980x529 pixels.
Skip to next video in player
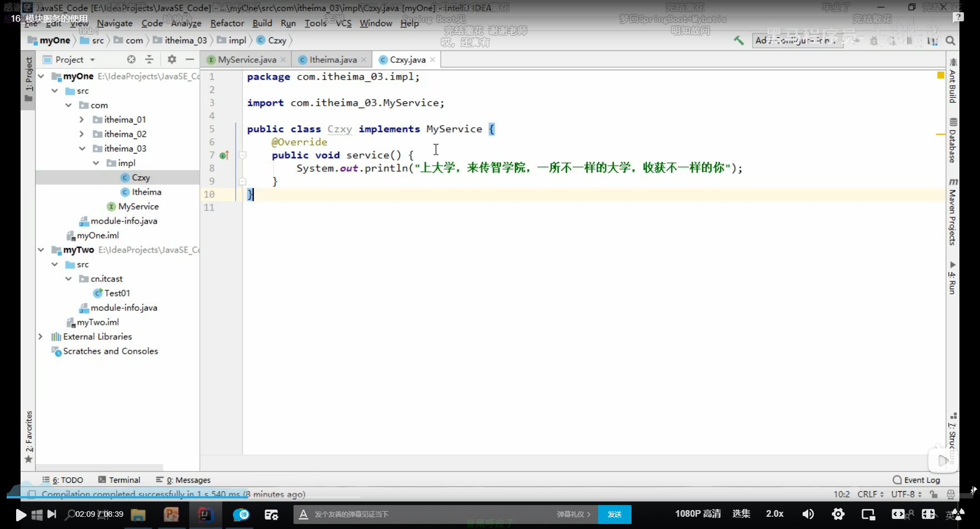(x=52, y=514)
